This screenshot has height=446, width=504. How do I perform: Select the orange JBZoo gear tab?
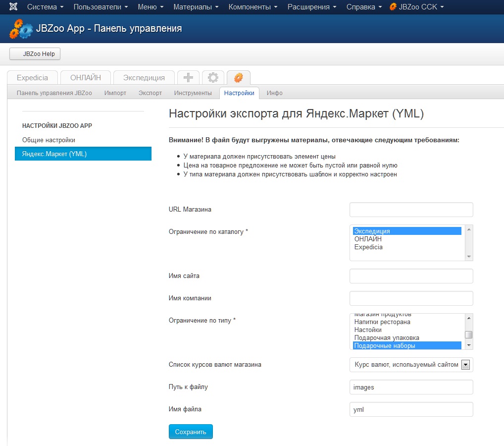[x=239, y=77]
